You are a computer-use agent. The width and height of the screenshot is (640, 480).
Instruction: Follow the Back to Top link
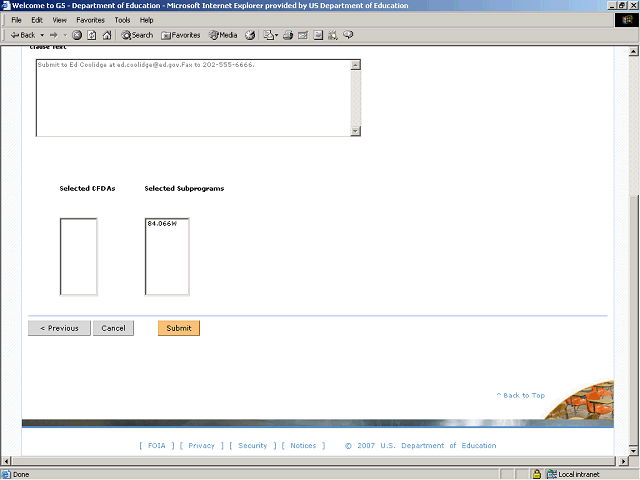point(520,395)
